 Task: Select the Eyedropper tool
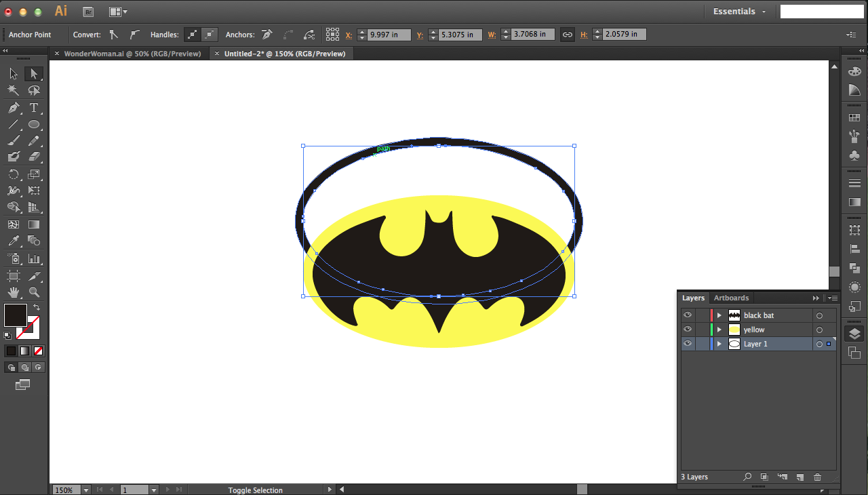click(14, 241)
